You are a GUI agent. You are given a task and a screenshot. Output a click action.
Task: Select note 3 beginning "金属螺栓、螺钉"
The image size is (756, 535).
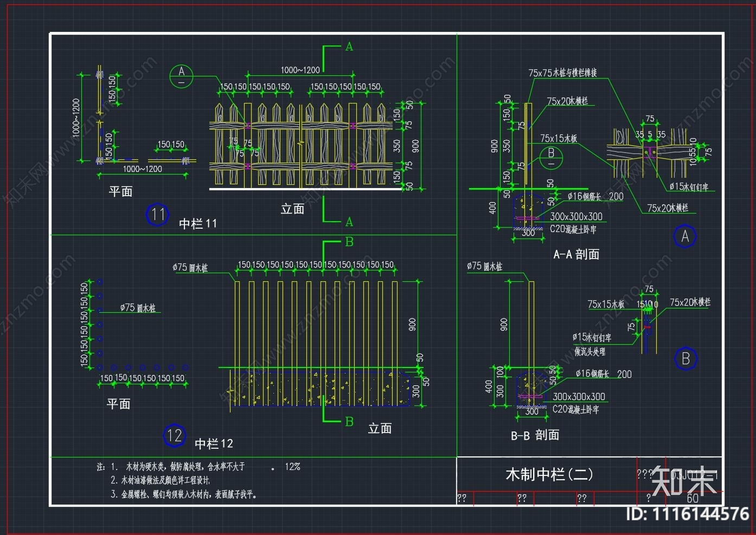pos(189,494)
